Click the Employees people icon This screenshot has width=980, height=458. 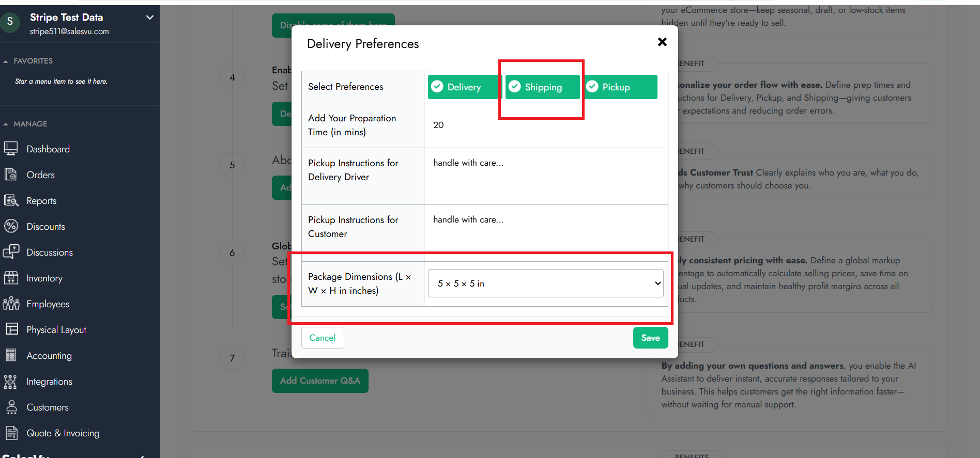point(11,304)
